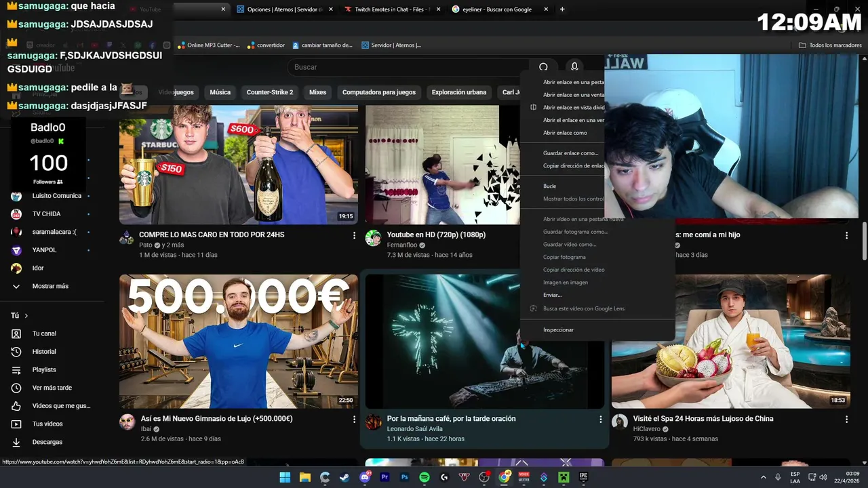Open more options for Por la mañana café video
Image resolution: width=868 pixels, height=488 pixels.
pos(600,420)
